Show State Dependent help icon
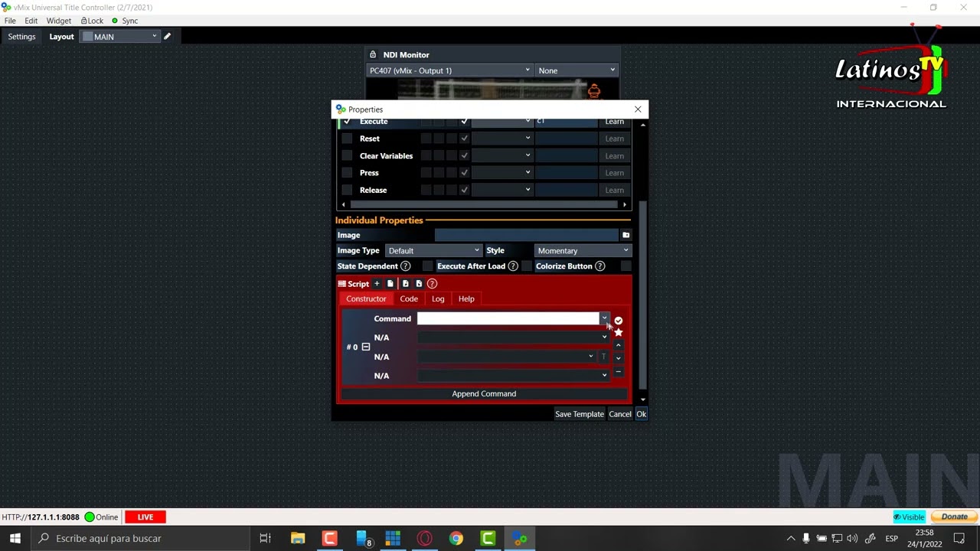 406,266
